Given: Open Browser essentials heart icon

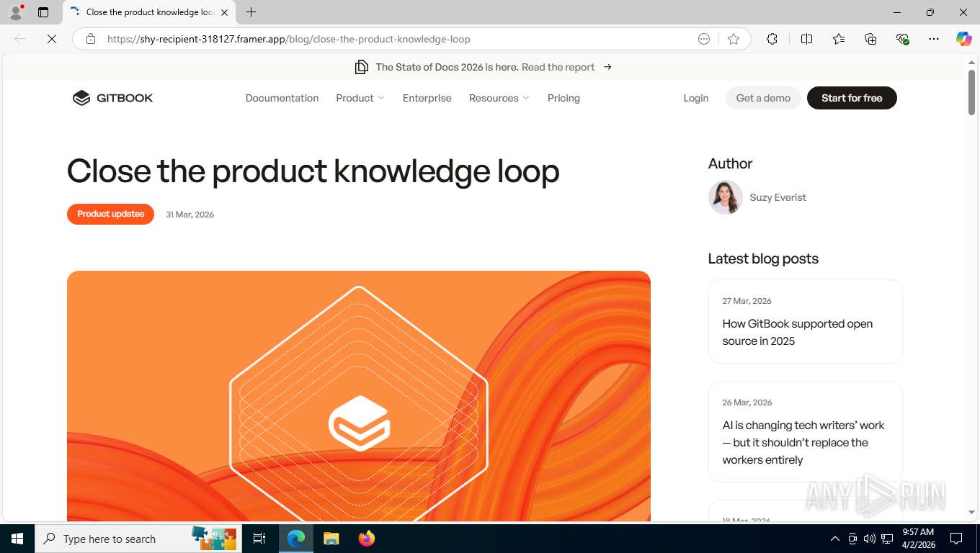Looking at the screenshot, I should 902,39.
